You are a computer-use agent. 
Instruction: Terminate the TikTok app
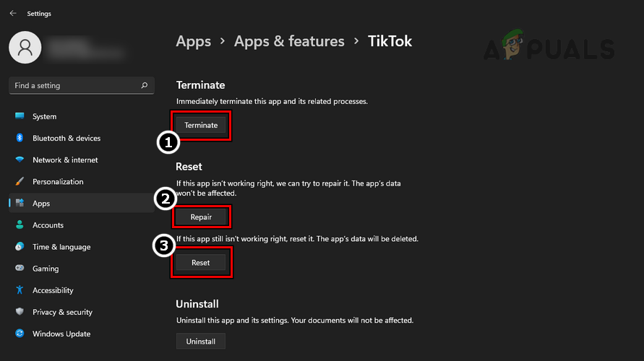click(x=201, y=125)
